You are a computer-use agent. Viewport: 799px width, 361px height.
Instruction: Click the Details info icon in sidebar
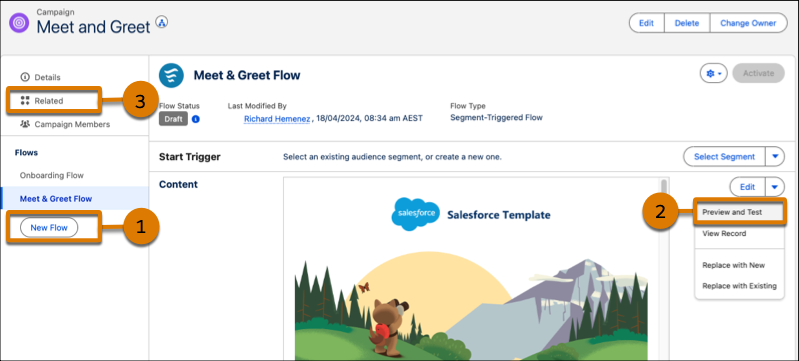click(x=24, y=78)
